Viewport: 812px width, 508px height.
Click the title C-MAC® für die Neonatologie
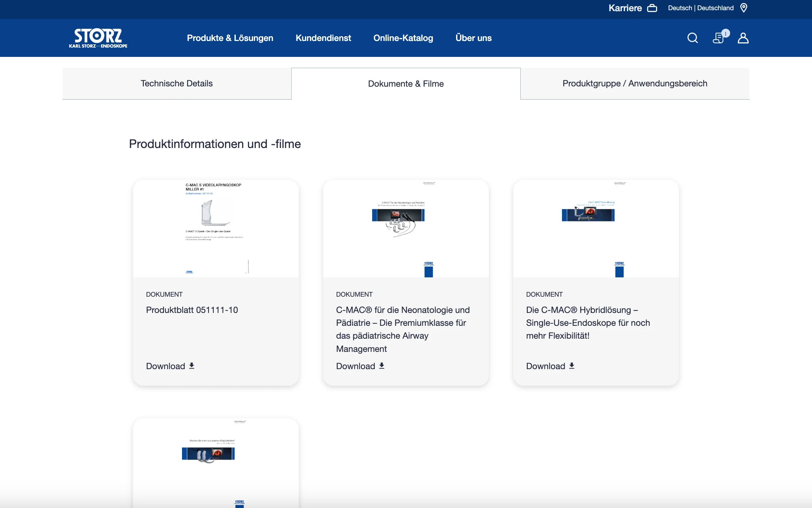pyautogui.click(x=403, y=329)
